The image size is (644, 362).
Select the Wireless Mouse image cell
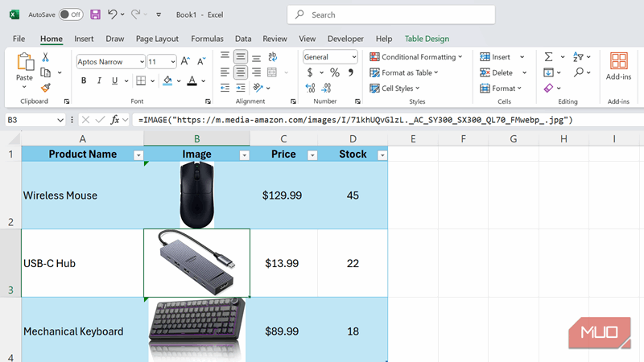[x=196, y=195]
